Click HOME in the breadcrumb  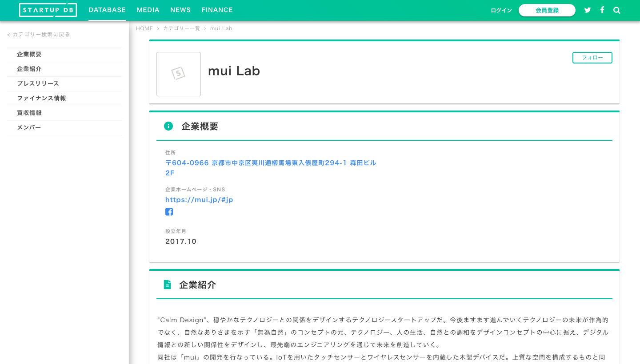point(144,28)
